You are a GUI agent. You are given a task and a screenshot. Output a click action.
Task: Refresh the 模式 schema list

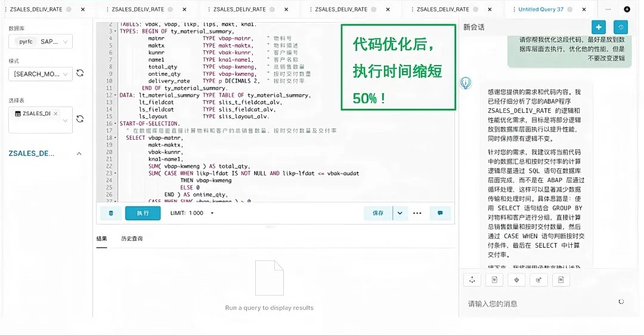(x=80, y=73)
